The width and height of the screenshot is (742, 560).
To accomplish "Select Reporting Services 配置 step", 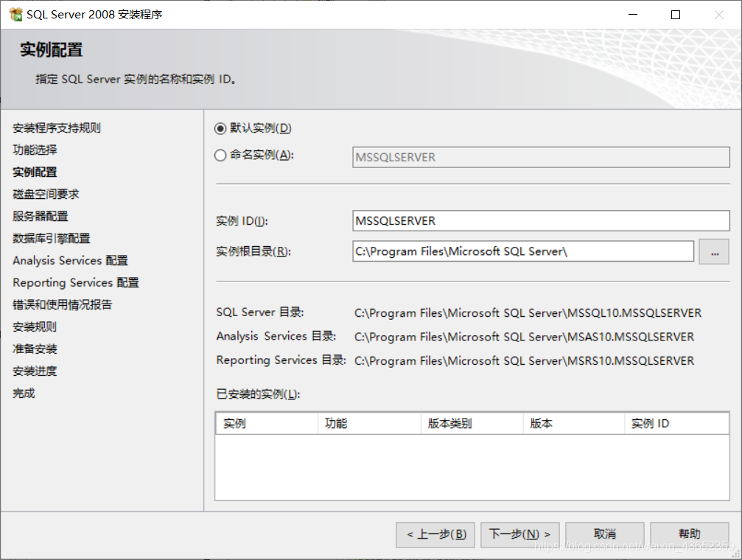I will (76, 283).
